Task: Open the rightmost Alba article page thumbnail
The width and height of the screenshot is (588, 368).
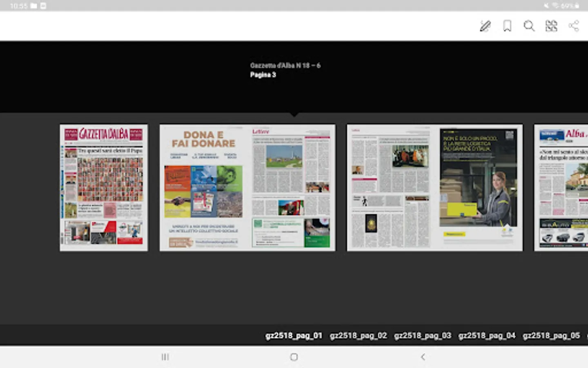Action: 561,187
